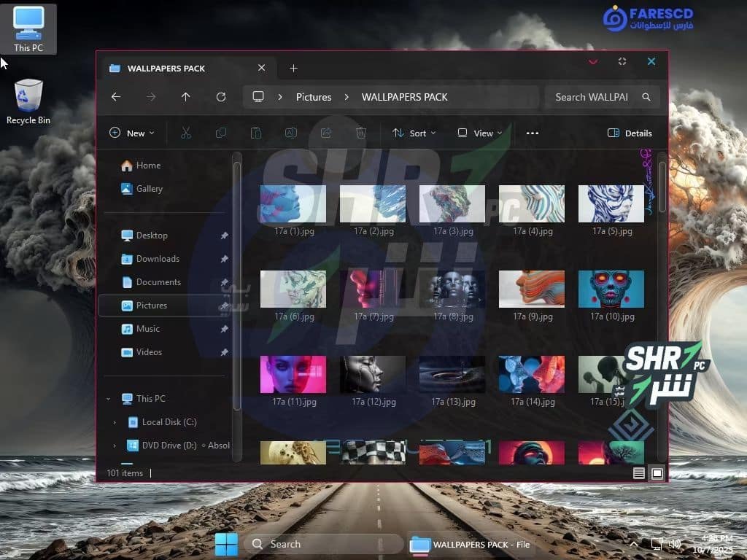Open the Sort dropdown menu
This screenshot has height=560, width=747.
[414, 133]
